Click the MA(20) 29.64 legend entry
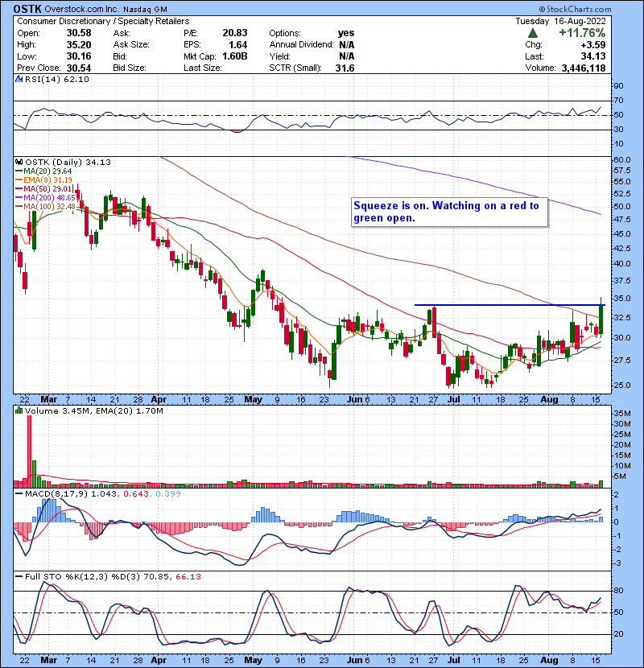Viewport: 644px width, 668px height. tap(43, 171)
